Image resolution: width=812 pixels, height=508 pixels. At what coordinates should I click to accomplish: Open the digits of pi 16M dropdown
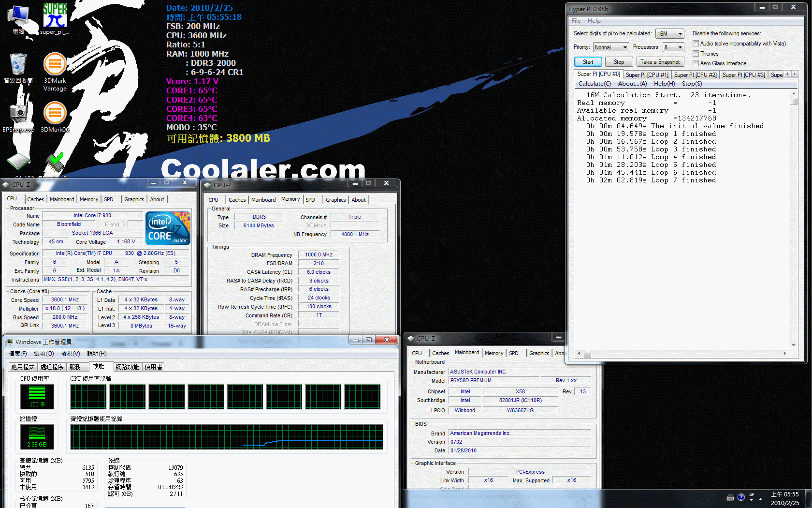click(x=670, y=34)
